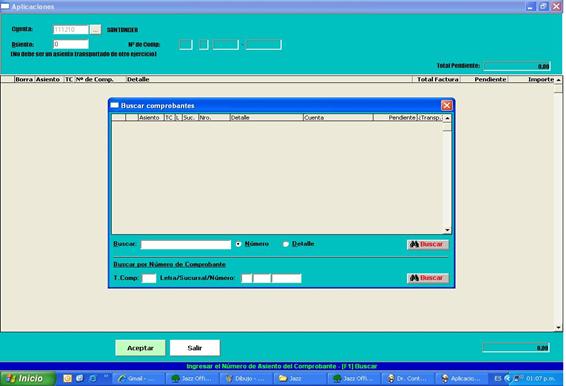Viewport: 566px width, 386px height.
Task: Click the down arrow of the Aplicaciones grid scrollbar
Action: click(558, 328)
